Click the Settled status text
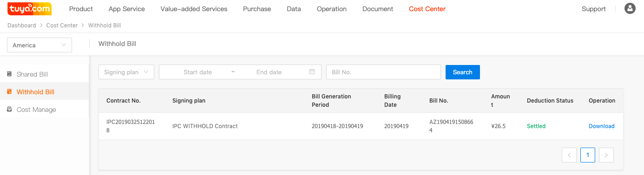The image size is (644, 175). [536, 126]
